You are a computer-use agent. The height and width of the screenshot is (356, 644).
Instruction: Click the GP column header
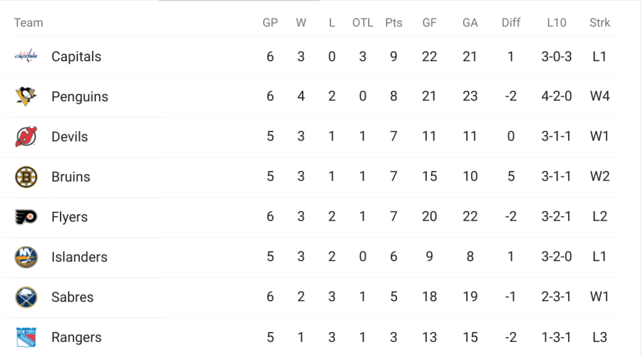click(x=270, y=23)
